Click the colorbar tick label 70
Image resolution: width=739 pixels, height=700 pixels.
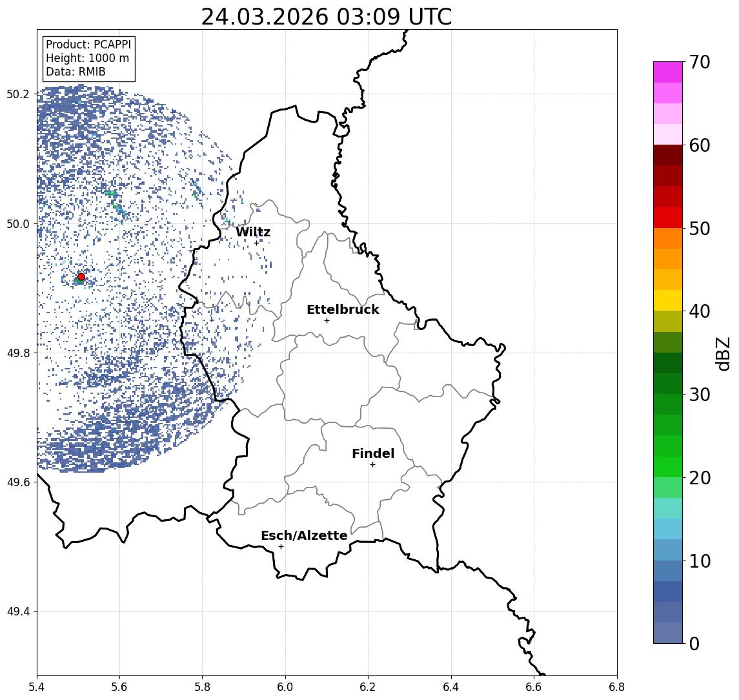point(700,62)
